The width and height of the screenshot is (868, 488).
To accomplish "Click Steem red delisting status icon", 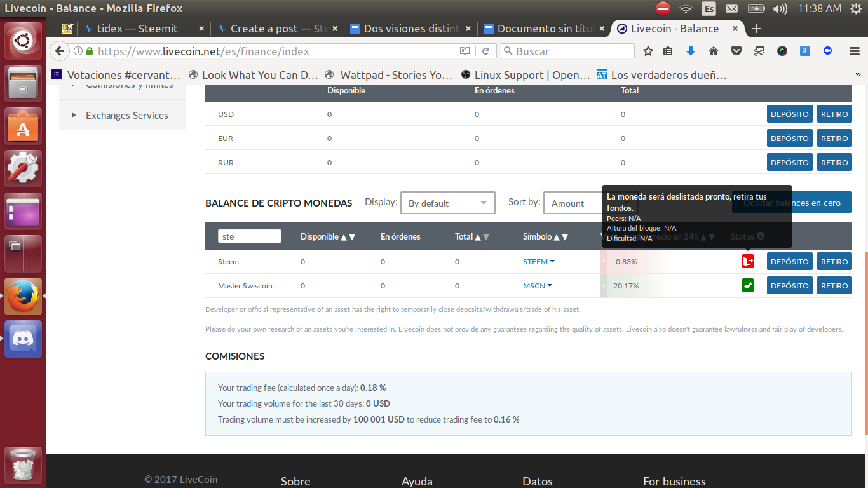I will 748,261.
